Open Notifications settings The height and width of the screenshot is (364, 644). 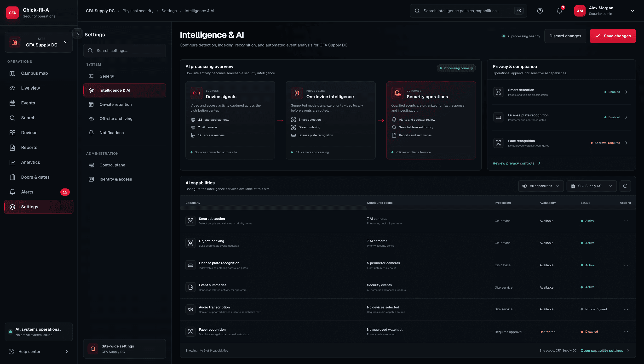tap(124, 133)
